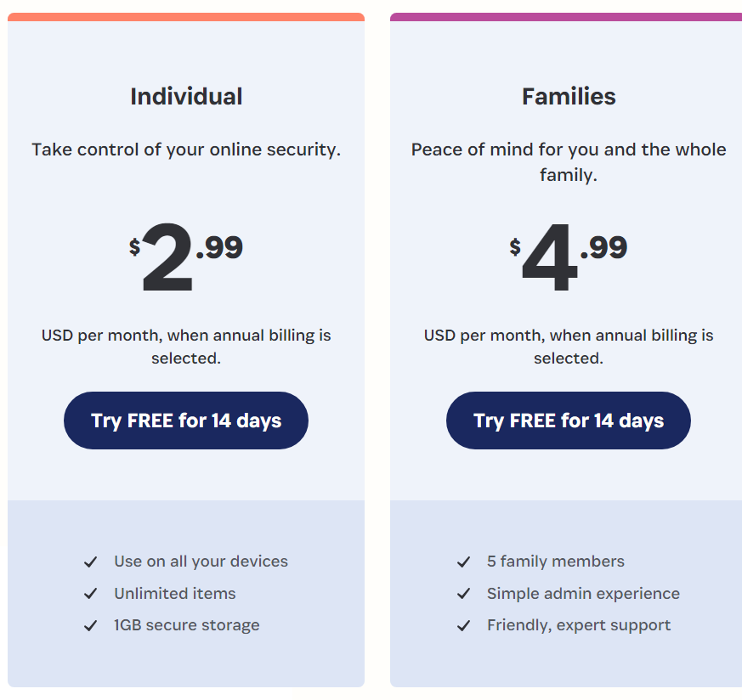Image resolution: width=742 pixels, height=700 pixels.
Task: Start the Individual plan free trial
Action: click(185, 420)
